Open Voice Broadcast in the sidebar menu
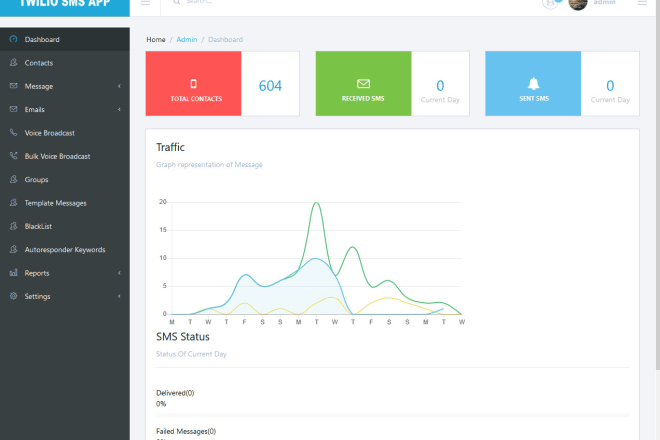 click(65, 133)
